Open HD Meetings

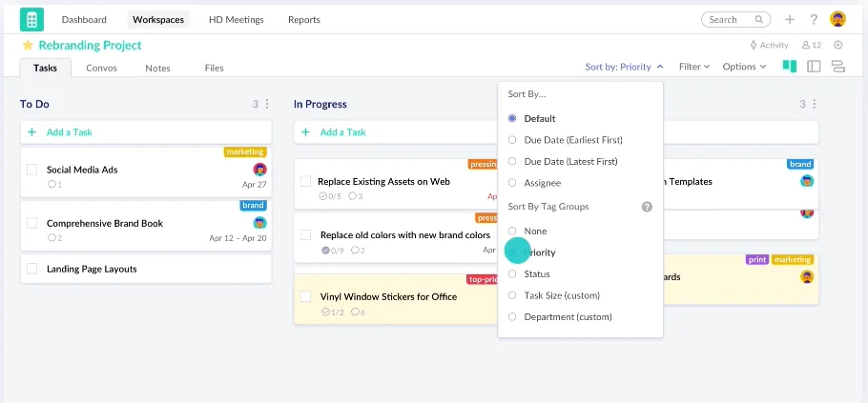[237, 19]
